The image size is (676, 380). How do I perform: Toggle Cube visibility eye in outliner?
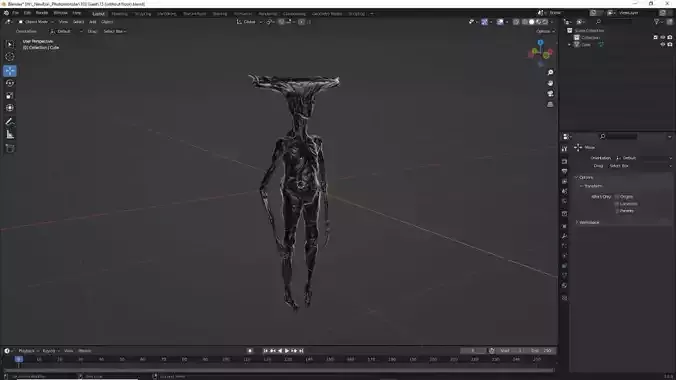(x=663, y=44)
